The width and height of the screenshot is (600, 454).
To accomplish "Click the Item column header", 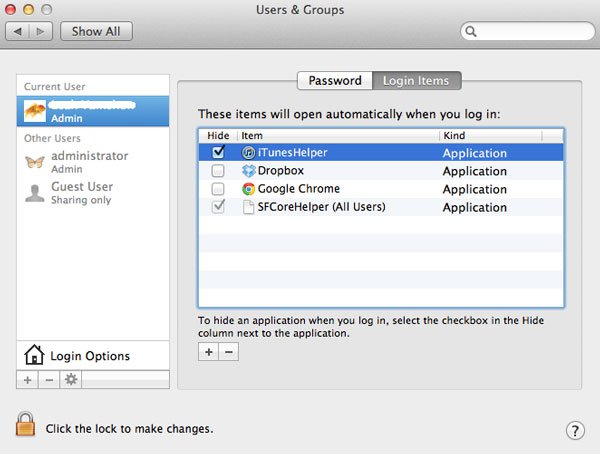I will click(338, 135).
